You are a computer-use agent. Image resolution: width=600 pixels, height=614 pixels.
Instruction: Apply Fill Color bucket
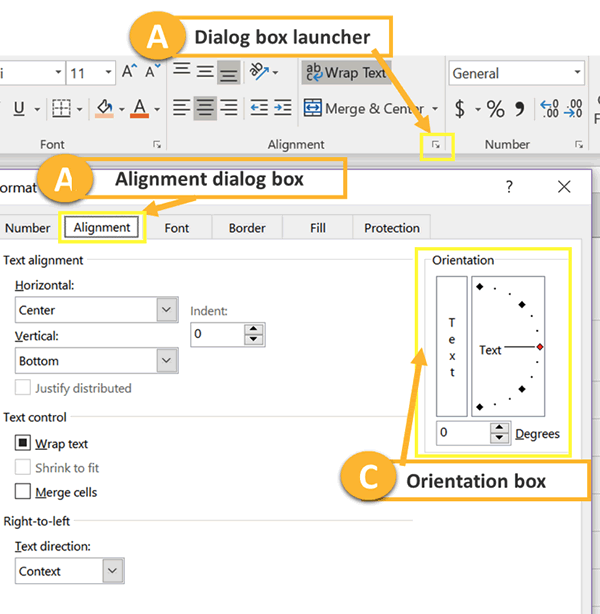tap(104, 108)
